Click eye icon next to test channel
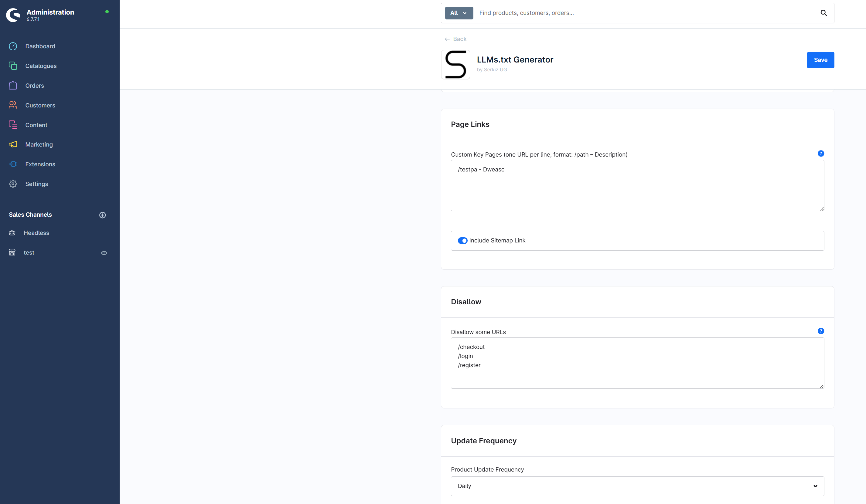866x504 pixels. (104, 253)
